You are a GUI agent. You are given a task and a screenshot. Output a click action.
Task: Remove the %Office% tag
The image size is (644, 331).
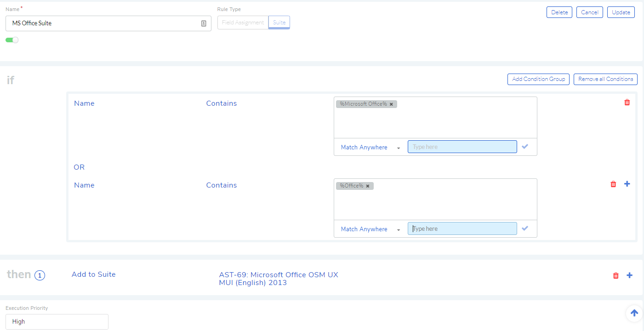coord(368,186)
